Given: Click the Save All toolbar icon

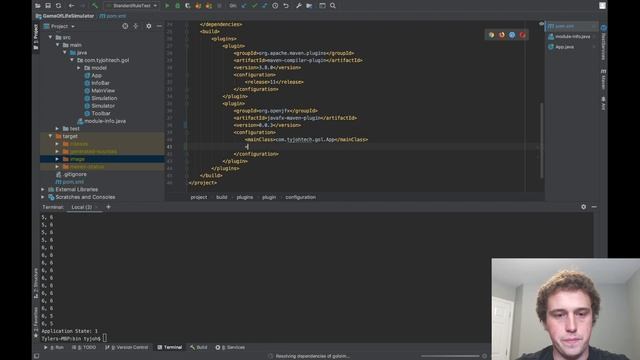Looking at the screenshot, I should click(x=48, y=6).
